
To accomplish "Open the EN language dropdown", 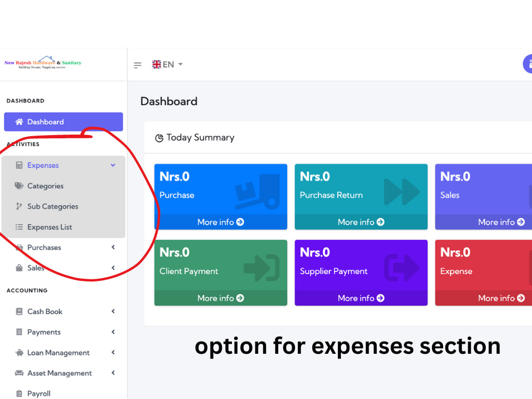I will pos(168,64).
